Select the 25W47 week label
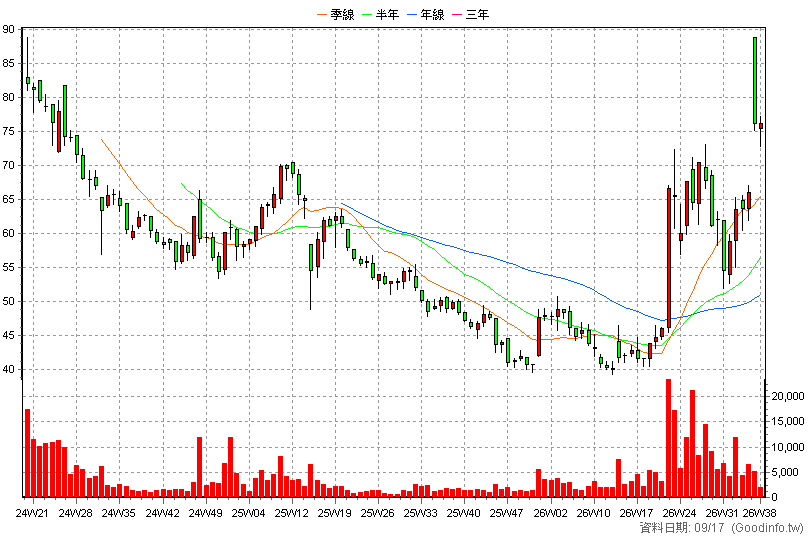The width and height of the screenshot is (808, 540). pos(507,513)
